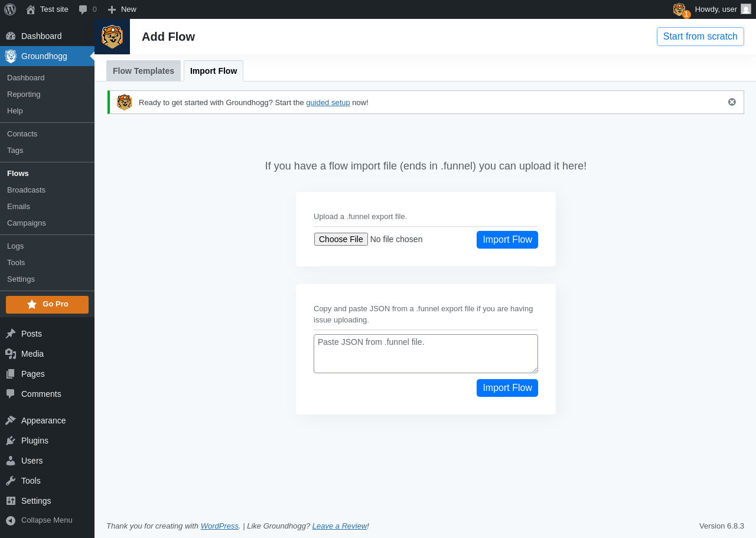The image size is (756, 538).
Task: Open the Plugins menu
Action: pyautogui.click(x=35, y=441)
